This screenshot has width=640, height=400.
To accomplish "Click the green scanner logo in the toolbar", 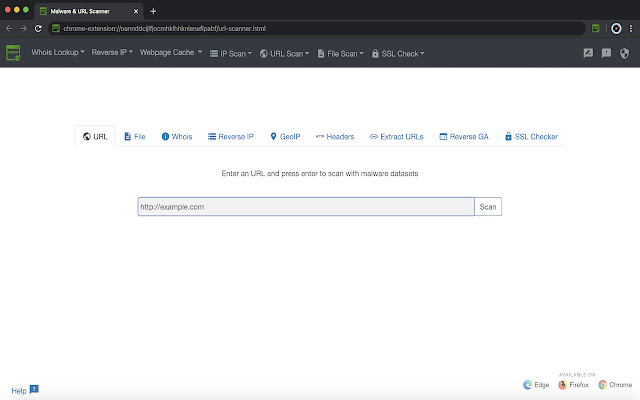I will [14, 53].
